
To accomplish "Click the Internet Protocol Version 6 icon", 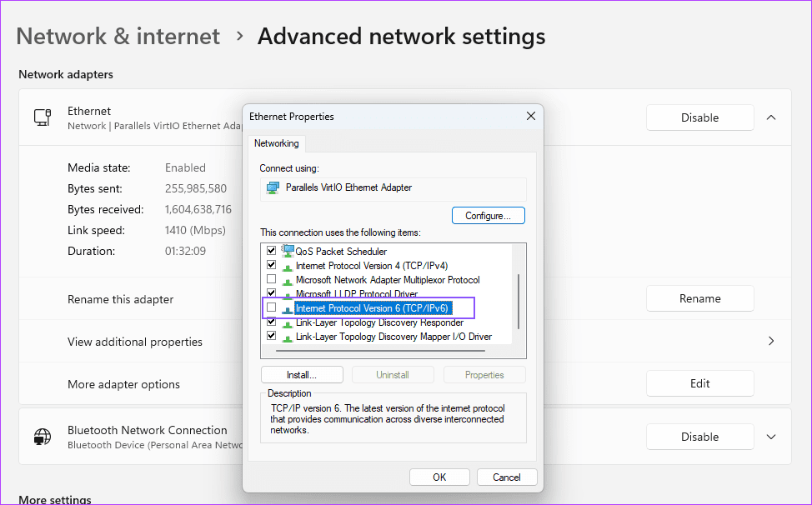I will [x=287, y=307].
